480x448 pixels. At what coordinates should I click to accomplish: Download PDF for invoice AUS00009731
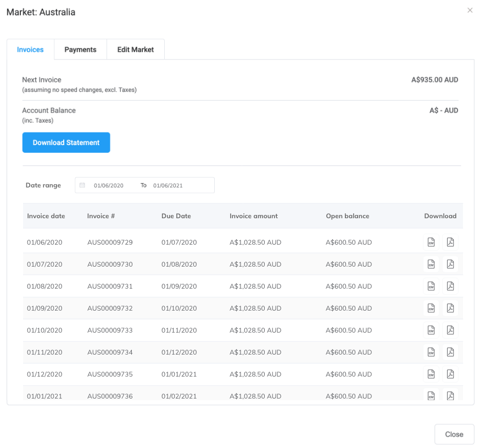450,286
